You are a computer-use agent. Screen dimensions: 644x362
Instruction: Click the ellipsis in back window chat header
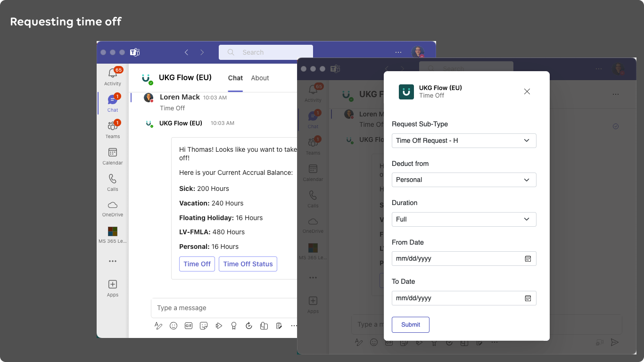click(x=616, y=94)
